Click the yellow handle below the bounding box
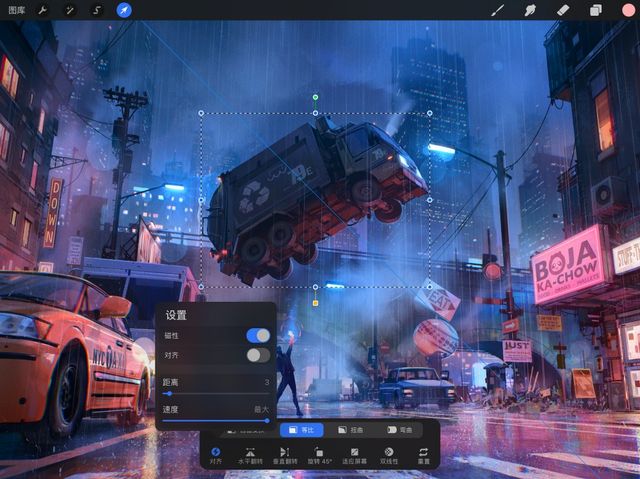Image resolution: width=640 pixels, height=479 pixels. coord(315,303)
